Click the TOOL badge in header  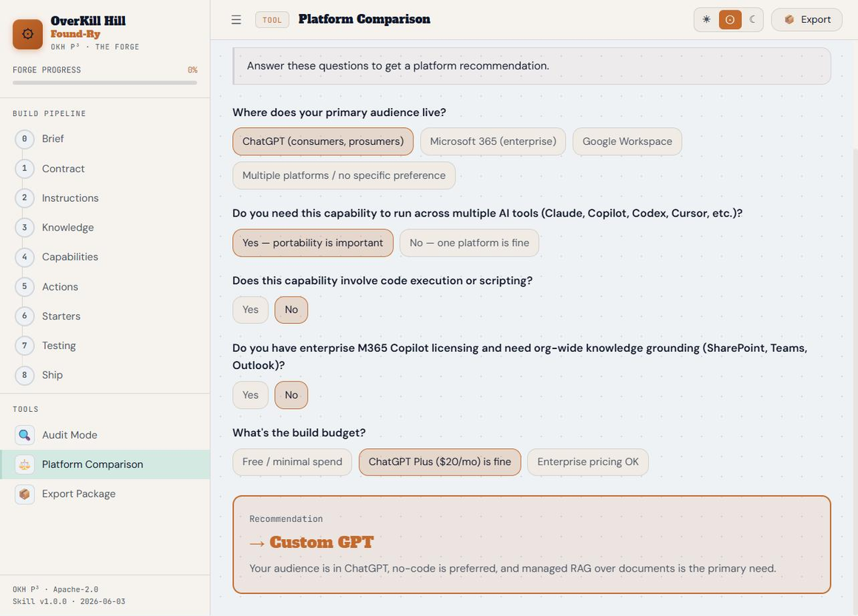[272, 20]
